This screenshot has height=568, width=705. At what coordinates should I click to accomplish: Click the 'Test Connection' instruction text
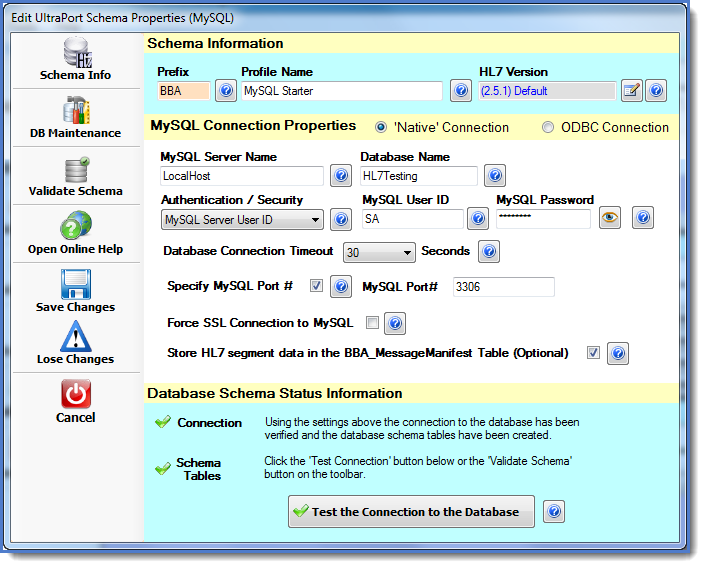[x=418, y=467]
